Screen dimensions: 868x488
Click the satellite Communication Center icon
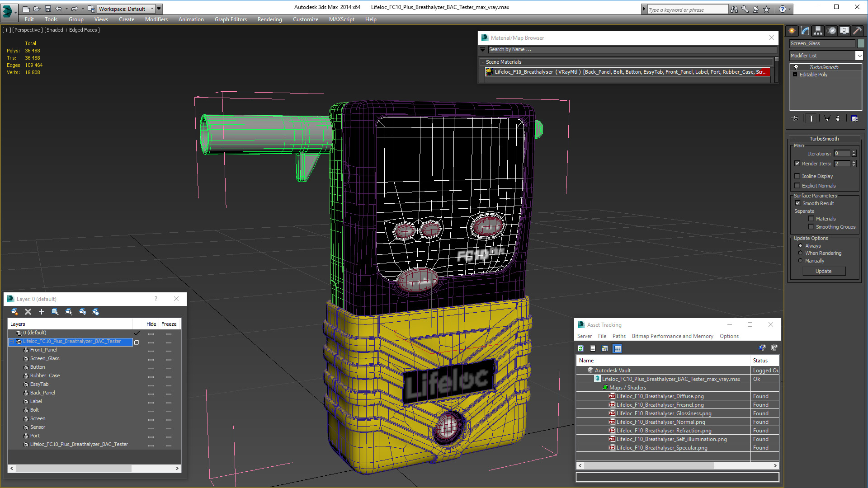(x=755, y=9)
